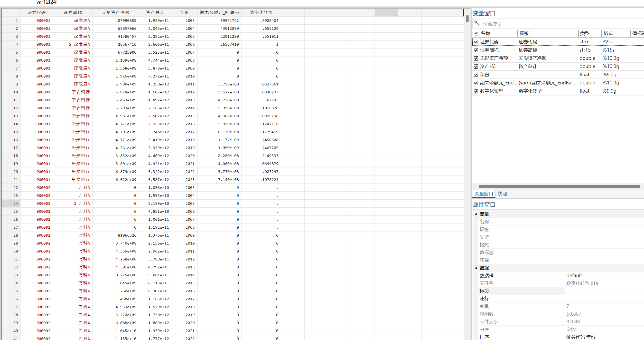Click the wrench filter options icon
The image size is (644, 340).
click(x=477, y=24)
